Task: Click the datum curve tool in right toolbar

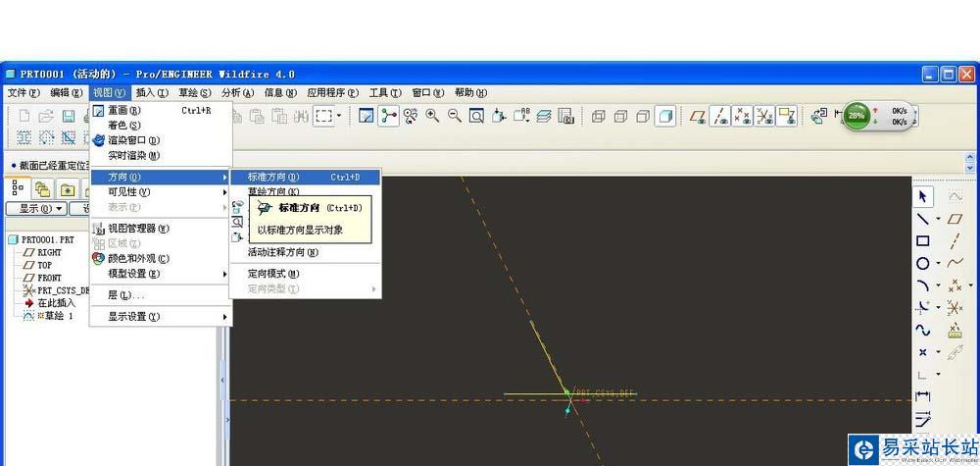Action: tap(955, 263)
